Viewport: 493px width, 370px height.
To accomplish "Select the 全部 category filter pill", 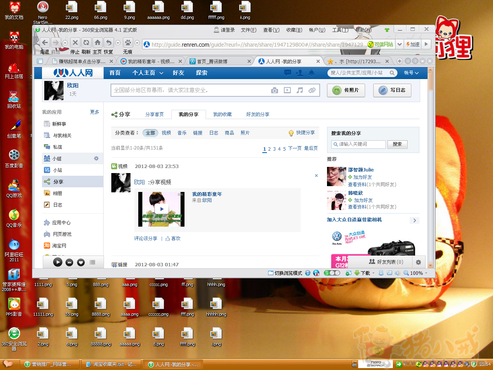I will (150, 133).
